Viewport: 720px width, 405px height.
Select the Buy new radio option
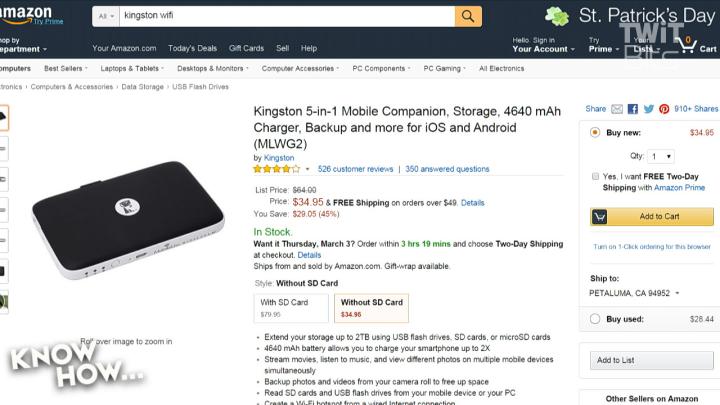595,132
